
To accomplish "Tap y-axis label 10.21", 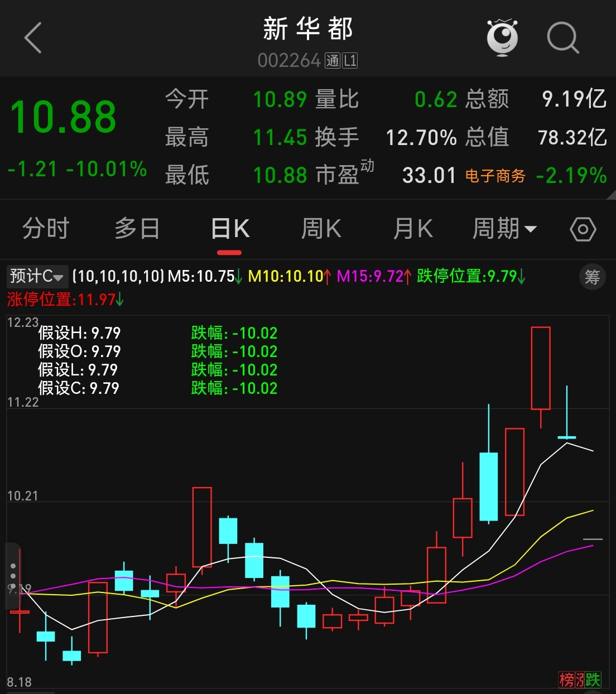I will click(x=23, y=496).
